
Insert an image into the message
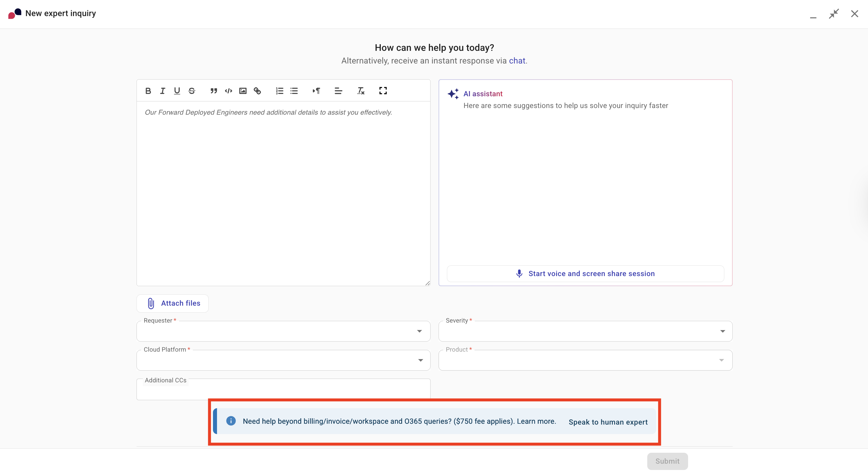coord(243,90)
